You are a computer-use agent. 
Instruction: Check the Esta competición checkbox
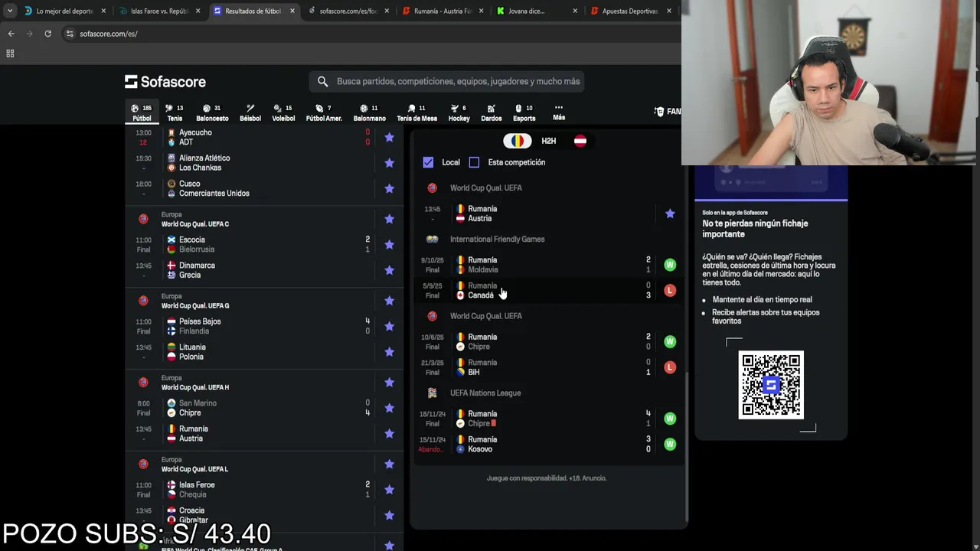[474, 162]
